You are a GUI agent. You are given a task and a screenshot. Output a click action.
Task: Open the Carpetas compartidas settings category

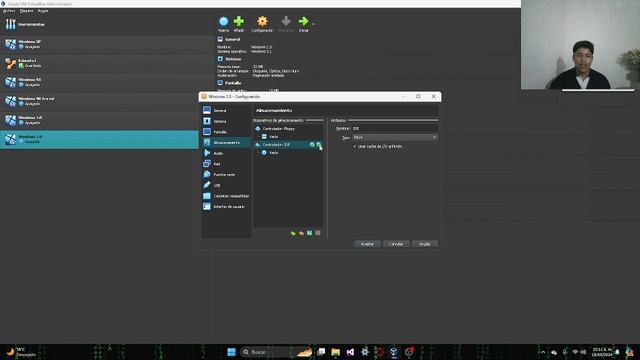pos(226,196)
